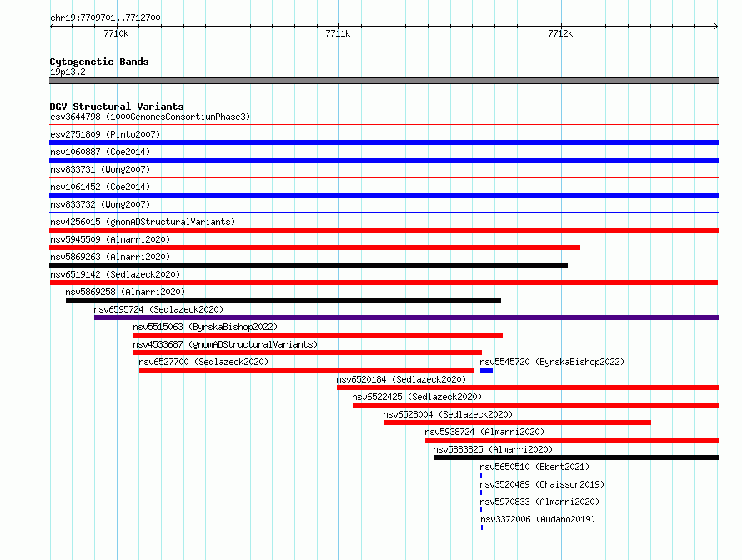Screen dimensions: 742x560
Task: Click the nsv6520184 (Sedlazeck2020) label
Action: pos(401,379)
